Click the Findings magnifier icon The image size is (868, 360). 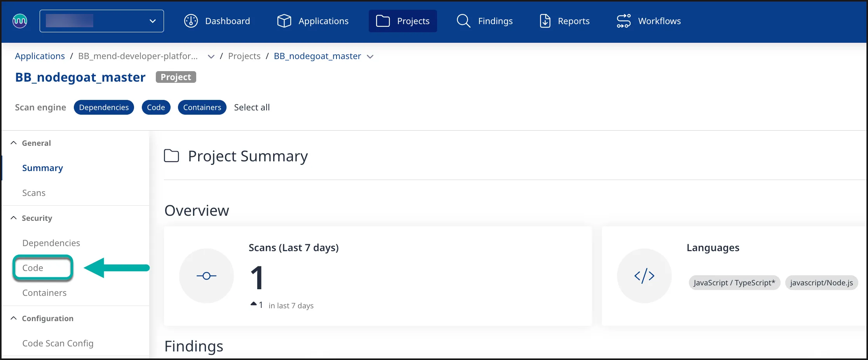click(463, 21)
